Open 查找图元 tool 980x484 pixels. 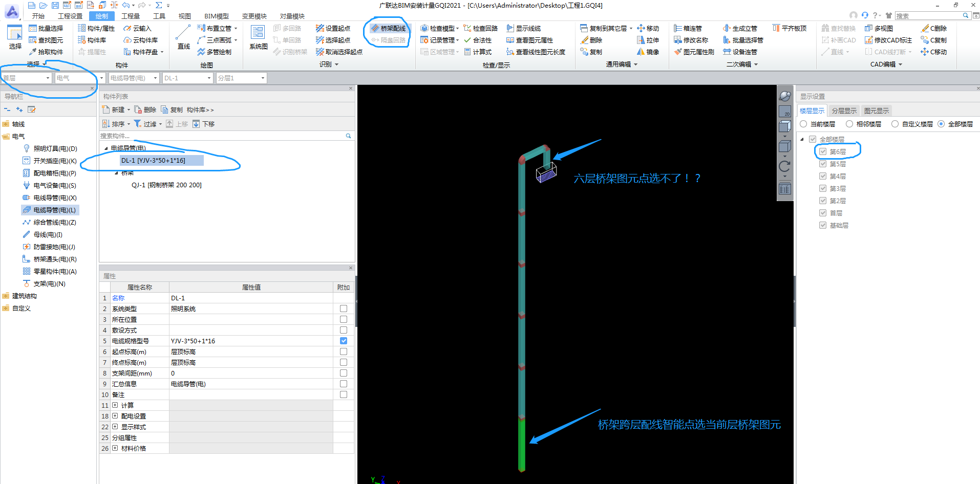coord(46,40)
